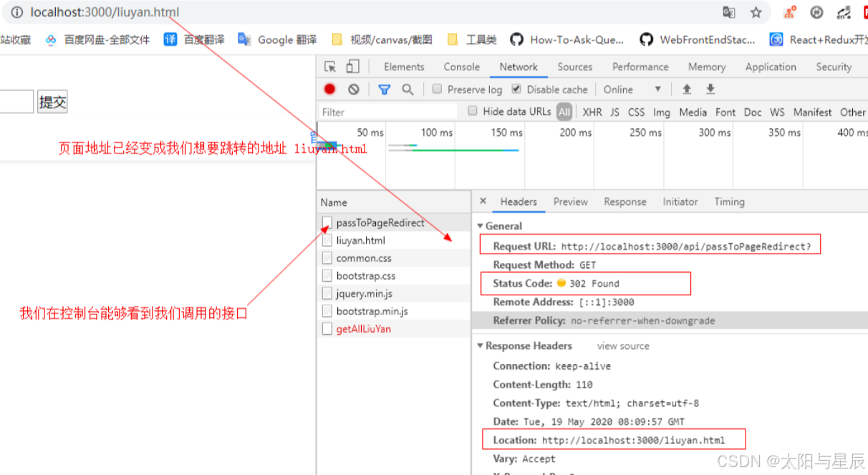Select the getAllLiuYan request row
The width and height of the screenshot is (868, 475).
click(x=394, y=330)
